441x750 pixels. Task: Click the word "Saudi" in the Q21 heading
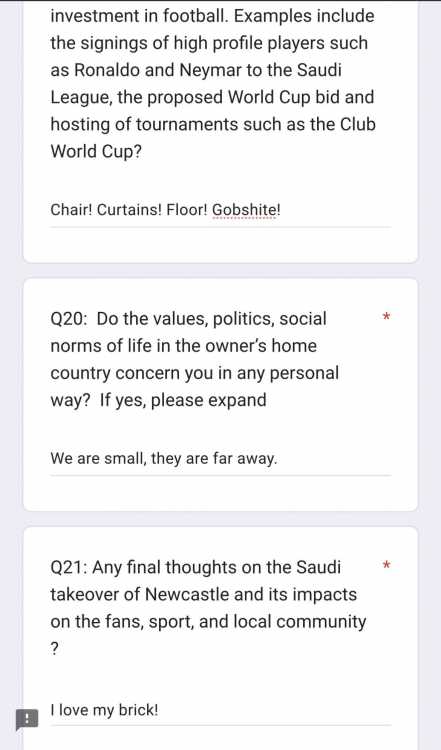pos(319,567)
